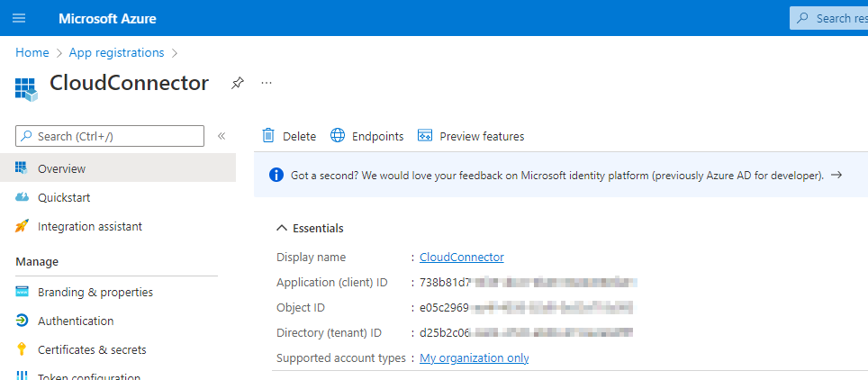Click the Authentication arrow icon
The height and width of the screenshot is (380, 868).
click(x=22, y=321)
